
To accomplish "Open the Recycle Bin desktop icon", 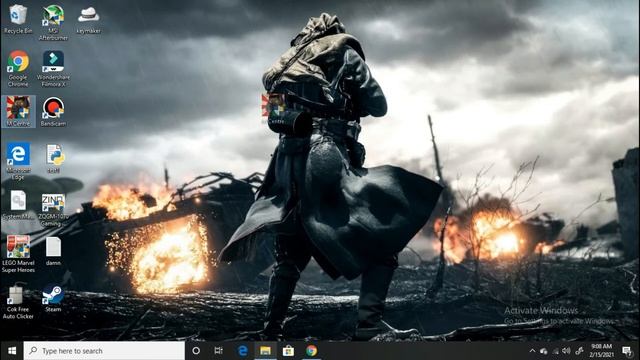I will tap(18, 19).
